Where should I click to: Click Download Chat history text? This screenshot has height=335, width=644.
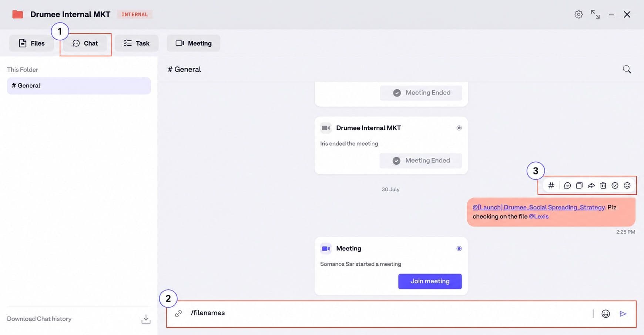point(39,319)
